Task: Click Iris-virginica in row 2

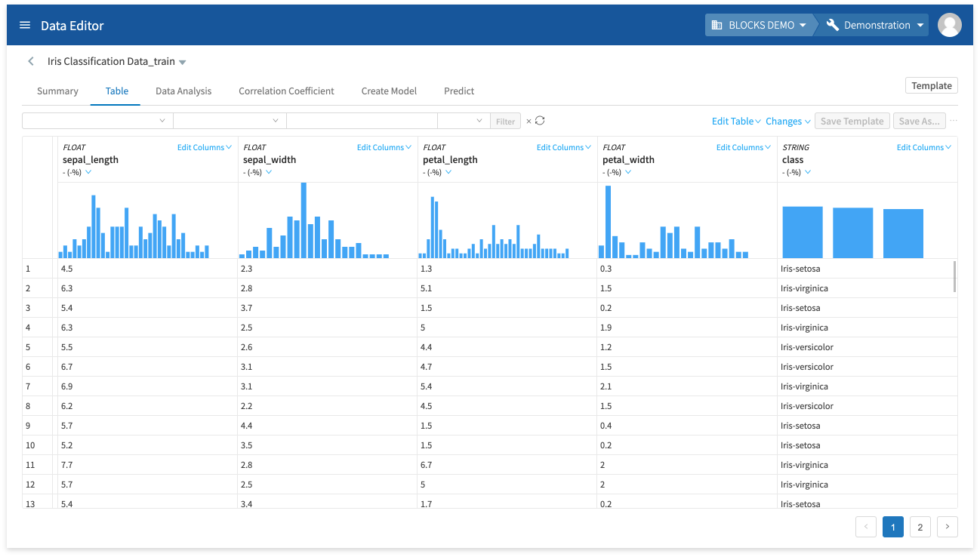Action: tap(804, 288)
